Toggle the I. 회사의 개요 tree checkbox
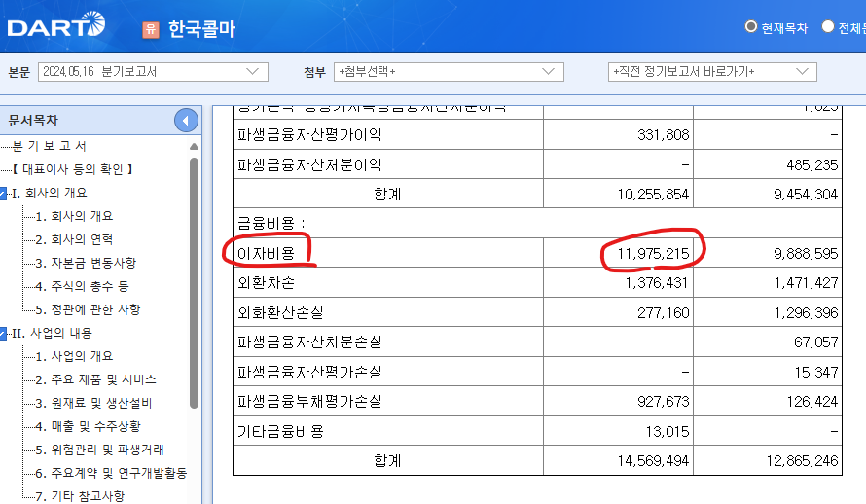 tap(3, 194)
